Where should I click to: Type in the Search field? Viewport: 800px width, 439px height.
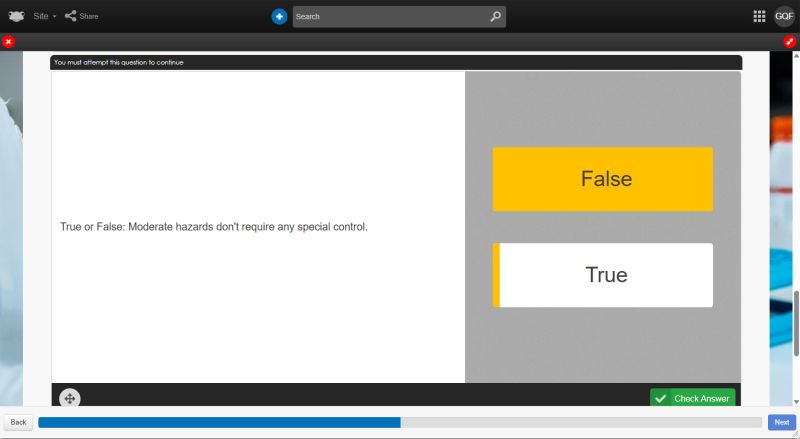pyautogui.click(x=390, y=17)
